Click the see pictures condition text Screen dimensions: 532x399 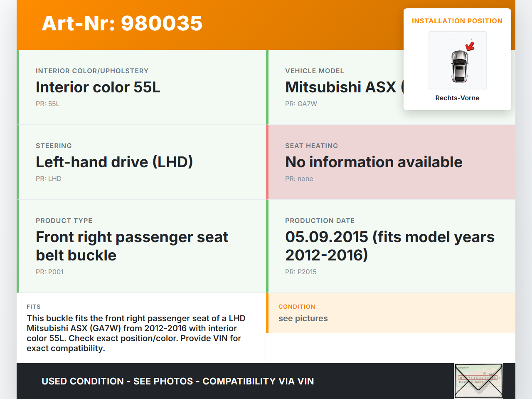(x=303, y=319)
